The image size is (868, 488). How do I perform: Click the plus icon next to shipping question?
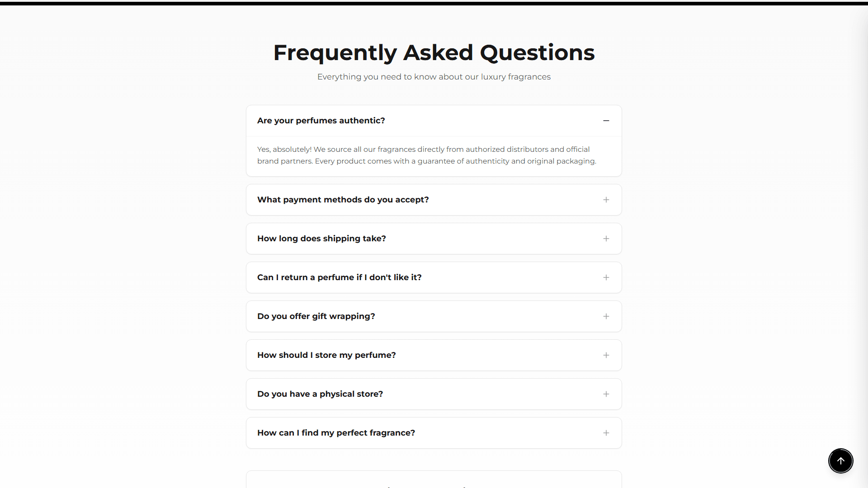(x=606, y=238)
